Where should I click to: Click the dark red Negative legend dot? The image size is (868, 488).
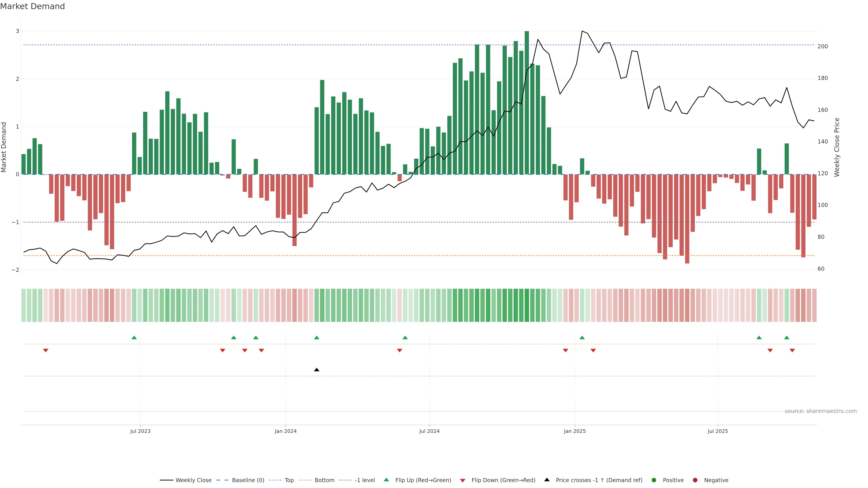coord(695,480)
